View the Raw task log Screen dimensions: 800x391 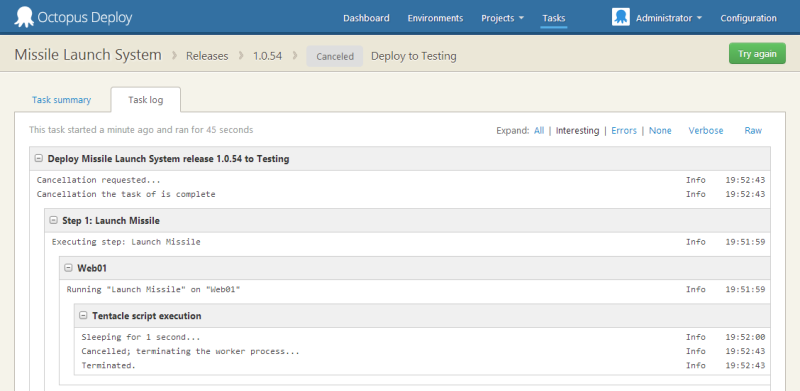[753, 131]
